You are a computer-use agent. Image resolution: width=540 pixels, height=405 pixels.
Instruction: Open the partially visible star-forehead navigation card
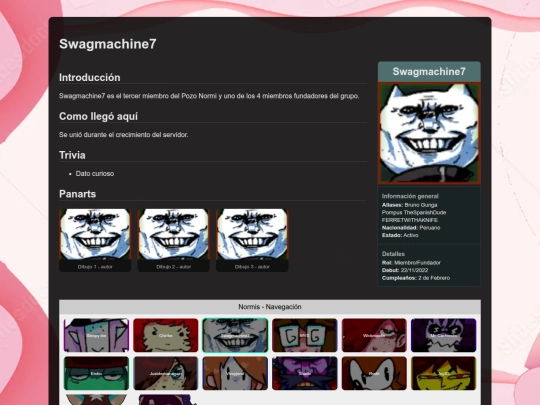[96, 400]
